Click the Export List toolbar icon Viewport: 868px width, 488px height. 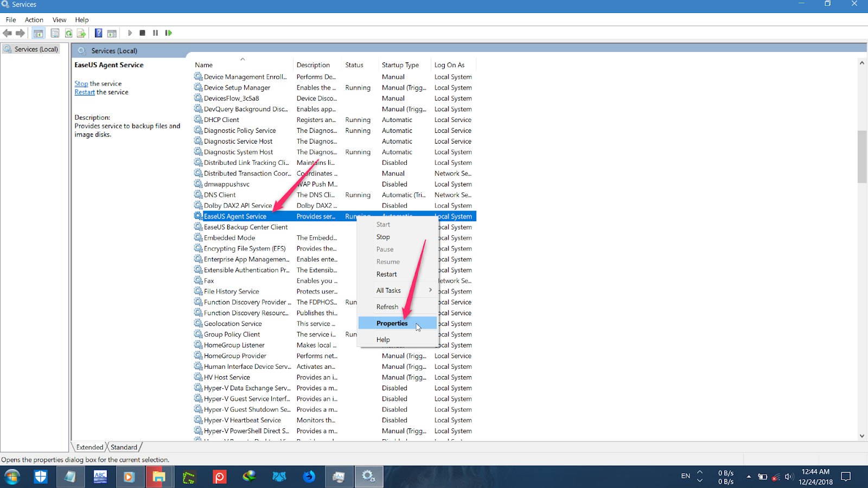[81, 33]
